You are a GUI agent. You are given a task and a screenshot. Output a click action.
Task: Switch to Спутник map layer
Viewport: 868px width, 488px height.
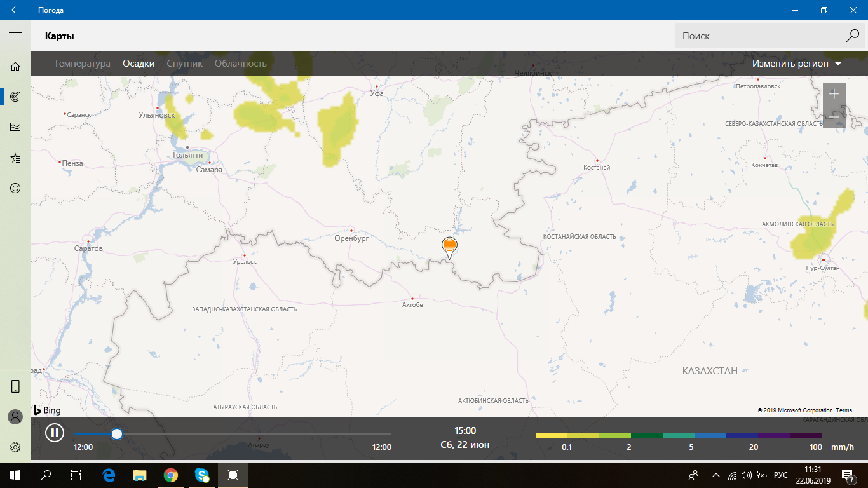click(x=184, y=64)
